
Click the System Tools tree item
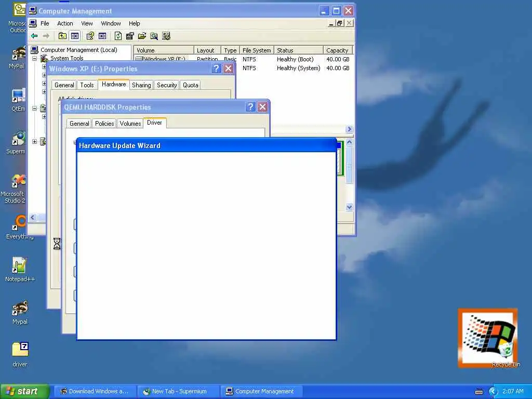[67, 58]
